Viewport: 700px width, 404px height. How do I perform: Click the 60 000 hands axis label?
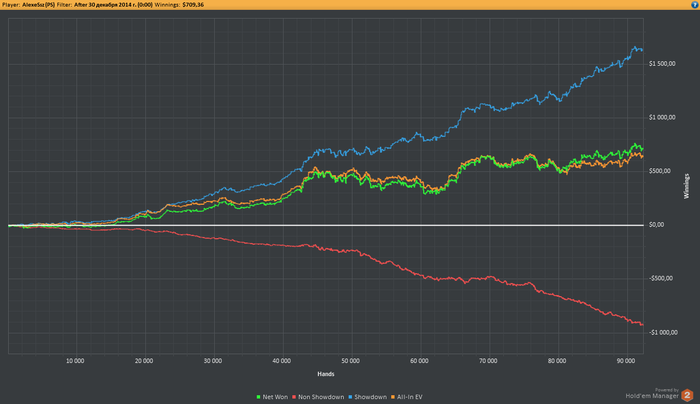(x=419, y=361)
